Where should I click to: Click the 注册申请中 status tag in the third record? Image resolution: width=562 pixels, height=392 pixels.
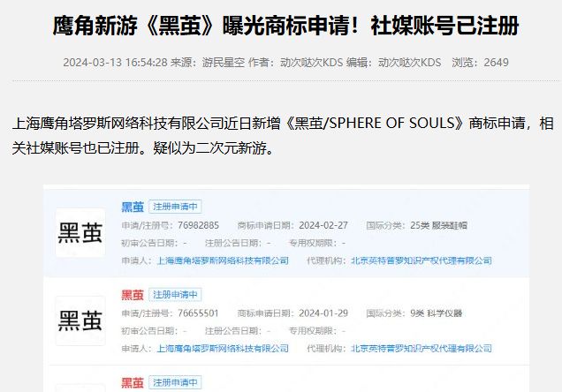pyautogui.click(x=175, y=382)
